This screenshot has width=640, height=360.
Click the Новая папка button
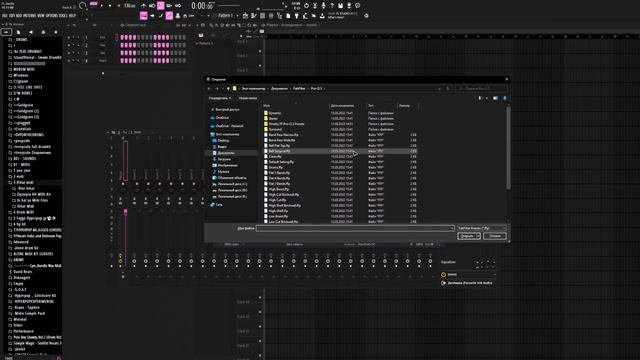tap(247, 98)
